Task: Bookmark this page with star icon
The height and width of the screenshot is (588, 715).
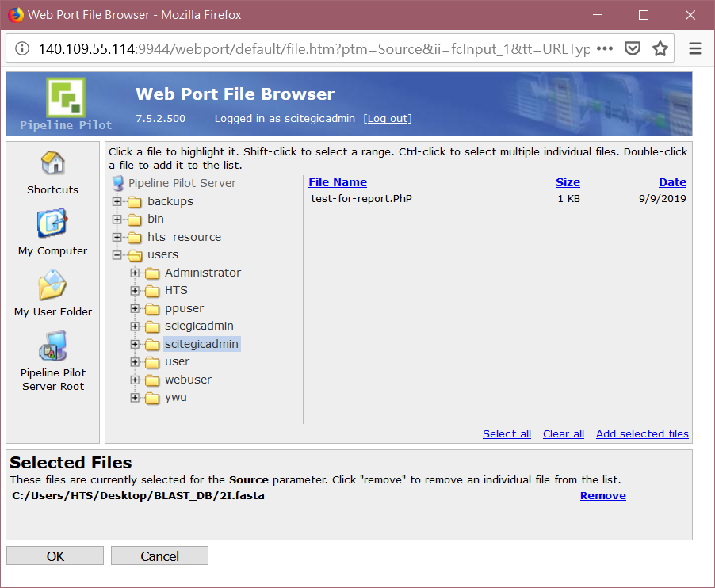Action: [660, 48]
